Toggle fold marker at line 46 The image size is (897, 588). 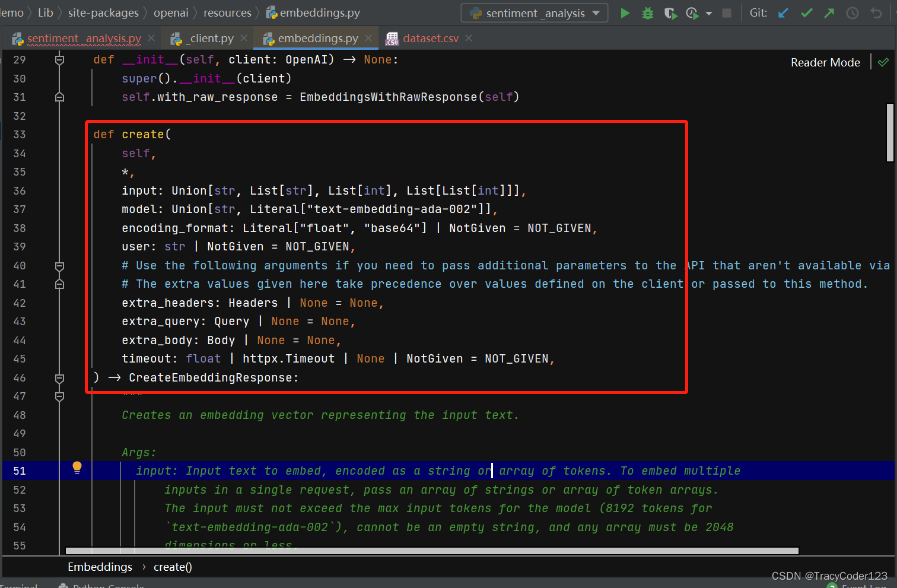coord(59,378)
